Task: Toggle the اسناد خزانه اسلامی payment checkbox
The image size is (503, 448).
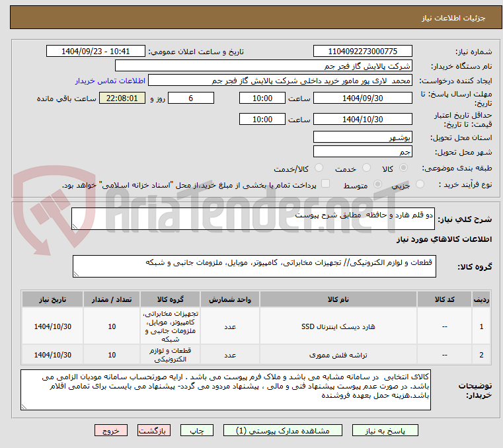Action: 325,184
